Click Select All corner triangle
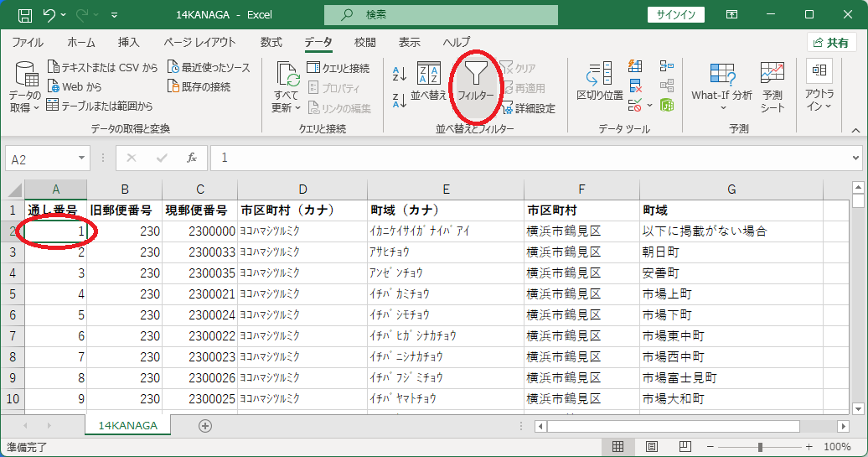The image size is (868, 457). click(13, 190)
